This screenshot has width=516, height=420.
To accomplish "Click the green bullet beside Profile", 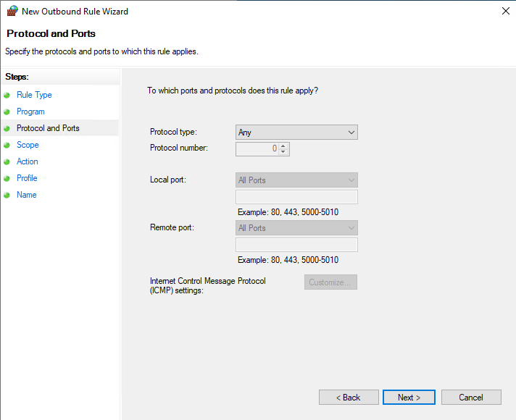I will [7, 178].
